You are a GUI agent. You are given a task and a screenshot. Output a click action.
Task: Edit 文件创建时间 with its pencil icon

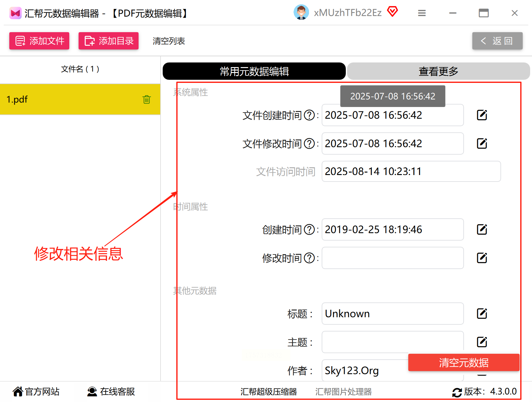coord(482,115)
